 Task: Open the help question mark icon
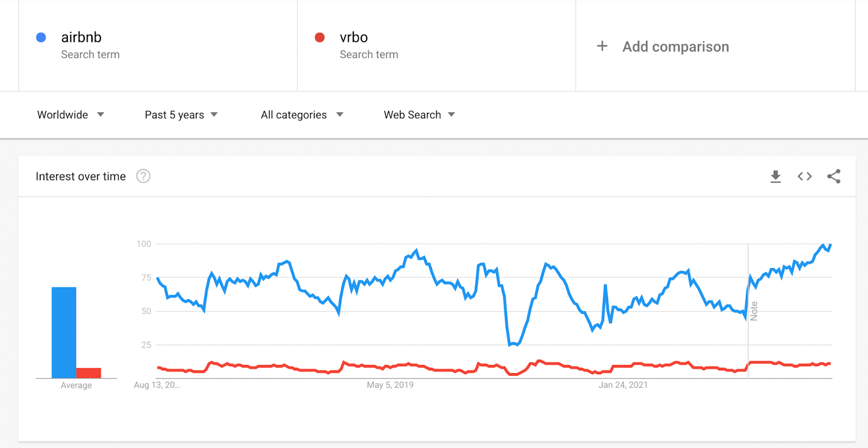click(143, 176)
